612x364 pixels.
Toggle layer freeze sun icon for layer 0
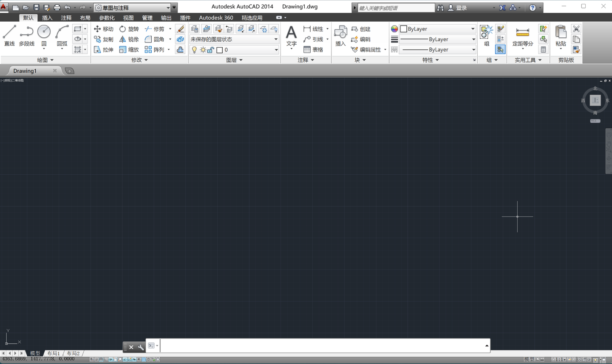pyautogui.click(x=203, y=50)
